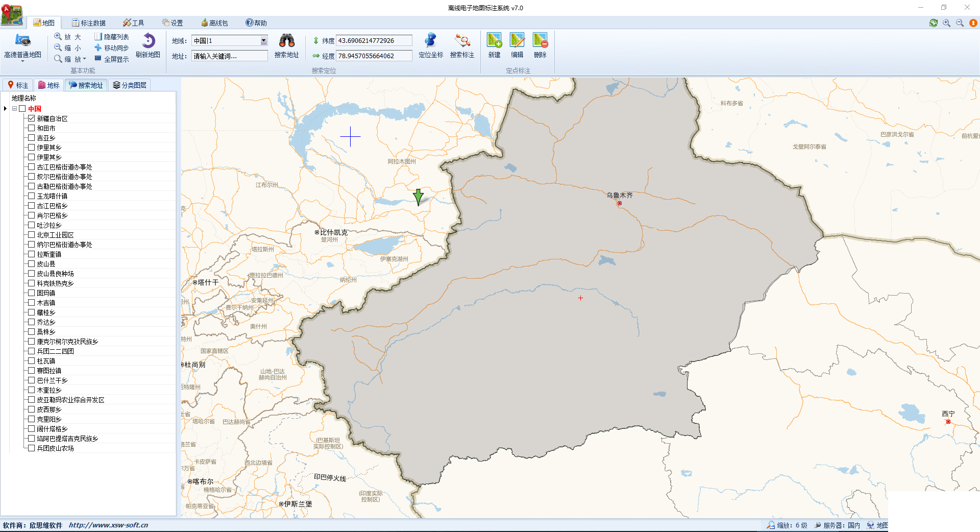Tick the 皮山县 checkbox
Viewport: 980px width, 532px height.
click(32, 263)
